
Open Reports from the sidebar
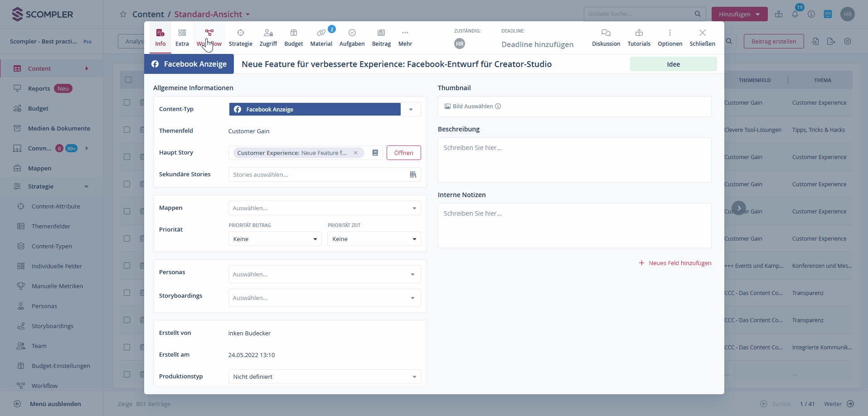(39, 88)
